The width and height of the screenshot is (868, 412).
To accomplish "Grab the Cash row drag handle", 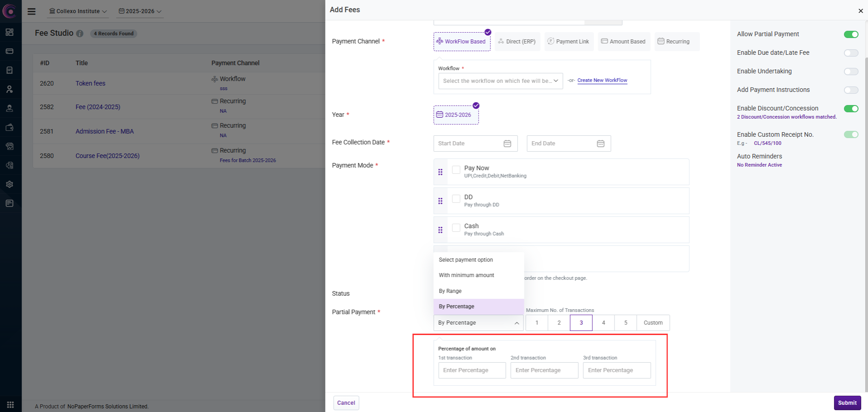I will click(440, 230).
